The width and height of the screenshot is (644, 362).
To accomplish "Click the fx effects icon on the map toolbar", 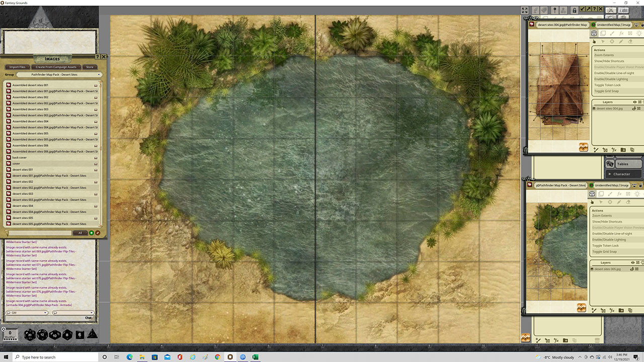I will (620, 33).
